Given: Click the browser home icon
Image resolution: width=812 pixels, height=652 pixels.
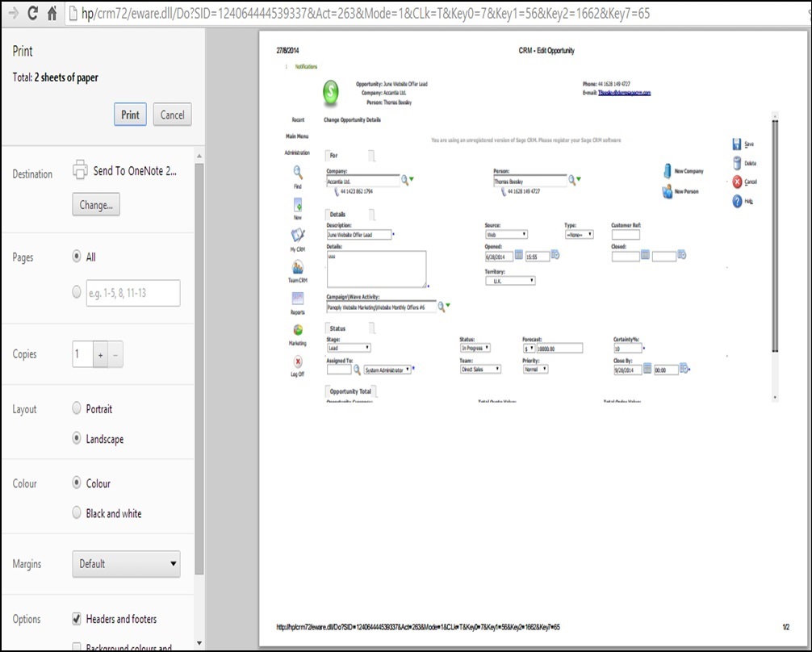Looking at the screenshot, I should click(x=52, y=13).
